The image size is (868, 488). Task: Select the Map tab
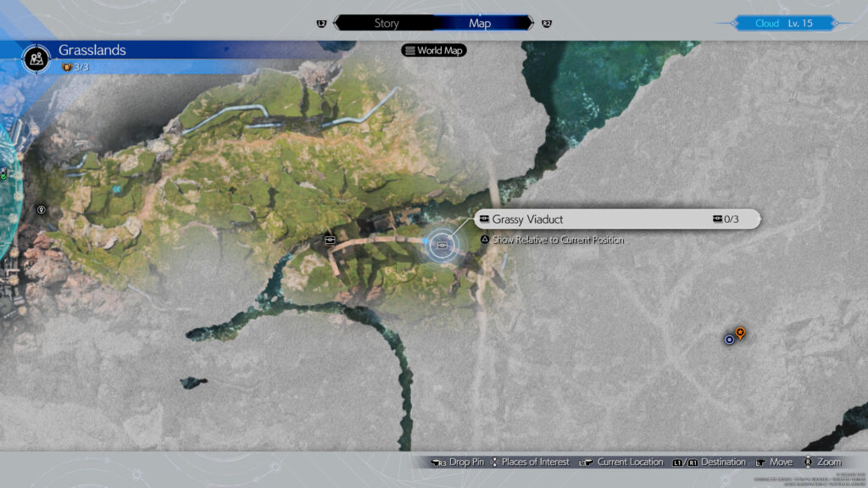[480, 23]
